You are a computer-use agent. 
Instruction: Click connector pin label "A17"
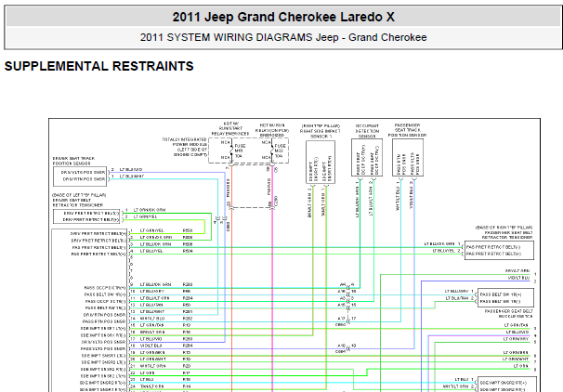pos(342,319)
